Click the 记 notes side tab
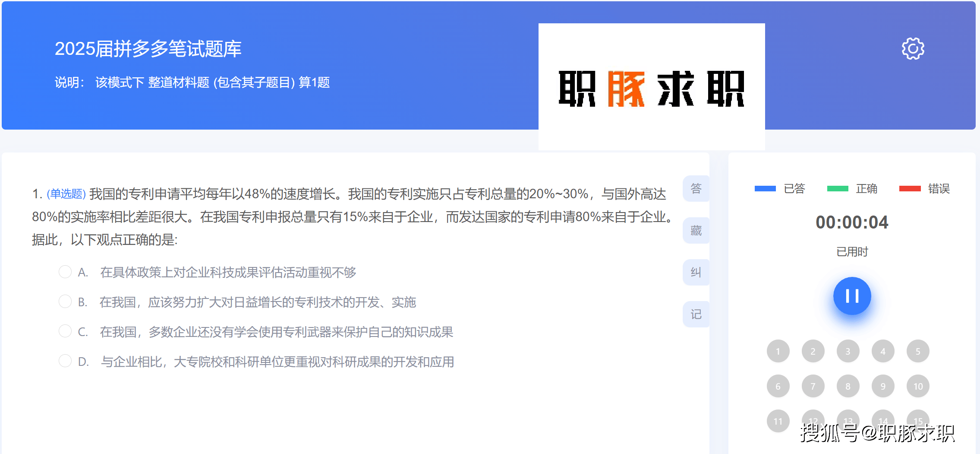980x454 pixels. point(696,314)
